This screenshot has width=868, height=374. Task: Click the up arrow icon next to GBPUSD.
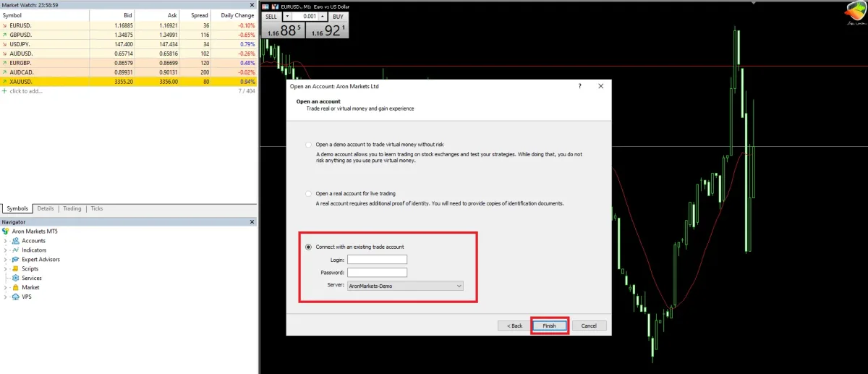(x=5, y=35)
